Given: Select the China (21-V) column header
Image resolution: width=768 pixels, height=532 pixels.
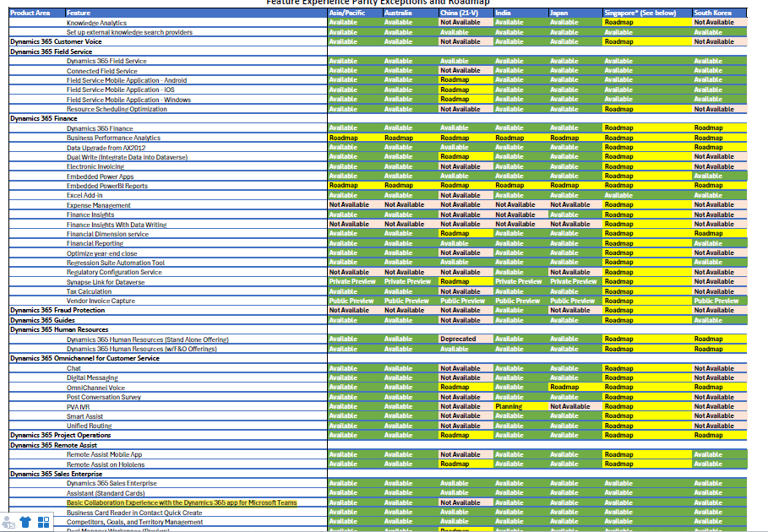Looking at the screenshot, I should [466, 13].
